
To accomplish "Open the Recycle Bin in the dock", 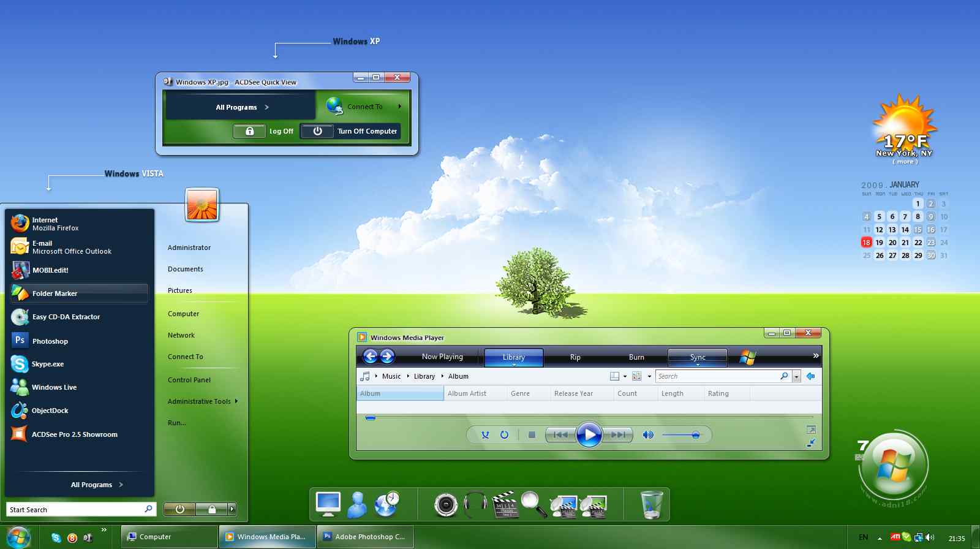I will tap(651, 504).
